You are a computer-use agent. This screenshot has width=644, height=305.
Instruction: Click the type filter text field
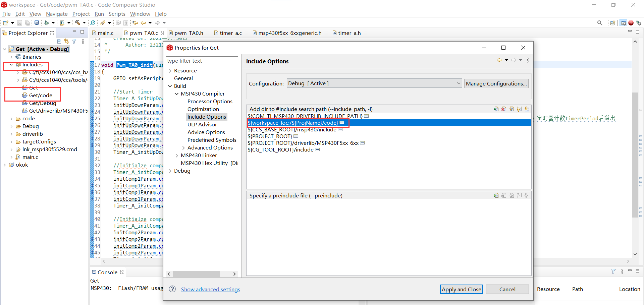coord(202,61)
